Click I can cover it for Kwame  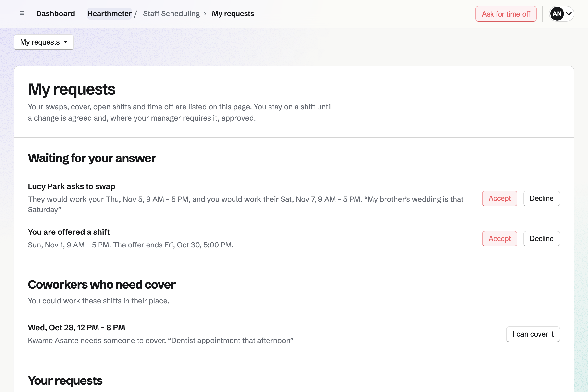pos(533,334)
